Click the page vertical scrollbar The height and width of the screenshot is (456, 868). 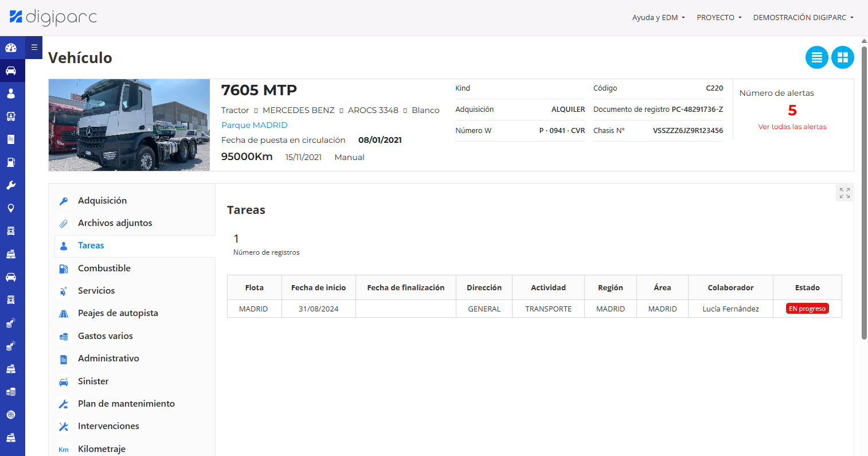pos(864,189)
